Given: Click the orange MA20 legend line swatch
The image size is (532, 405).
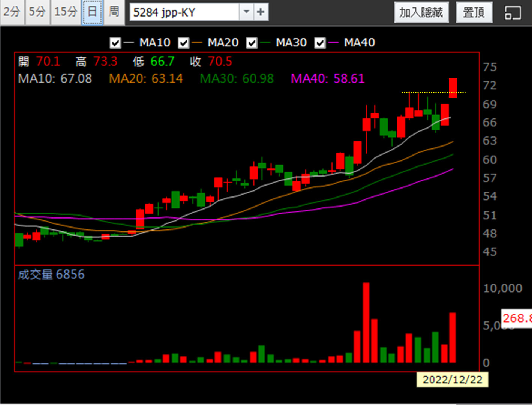Looking at the screenshot, I should [x=197, y=43].
